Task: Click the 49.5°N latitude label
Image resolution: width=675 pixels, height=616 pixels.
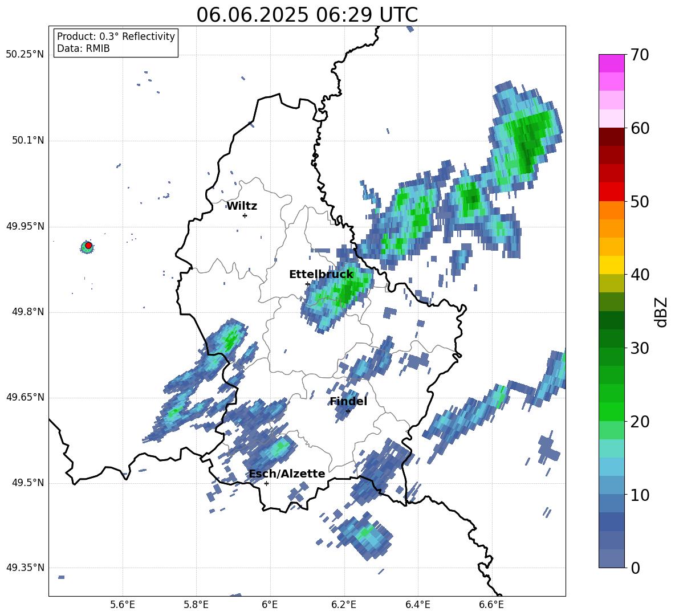Action: tap(28, 483)
